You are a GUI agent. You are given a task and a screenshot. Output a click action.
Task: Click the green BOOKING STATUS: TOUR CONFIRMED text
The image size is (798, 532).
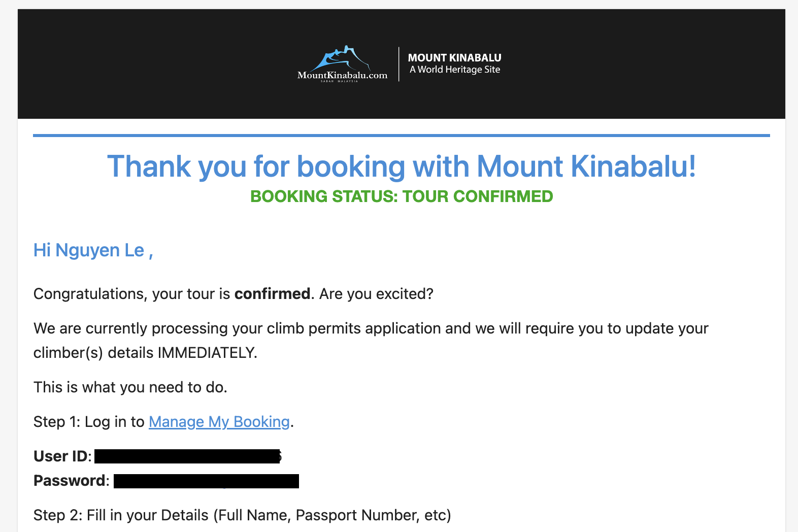click(401, 196)
